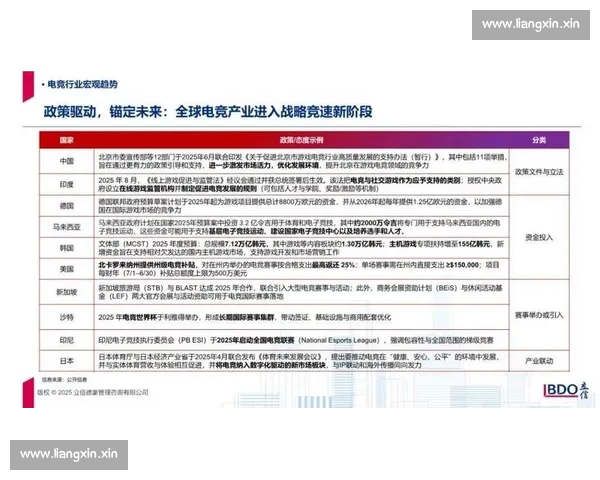Image resolution: width=600 pixels, height=480 pixels.
Task: Click the 赛事举办或引入 category cell
Action: click(x=539, y=315)
